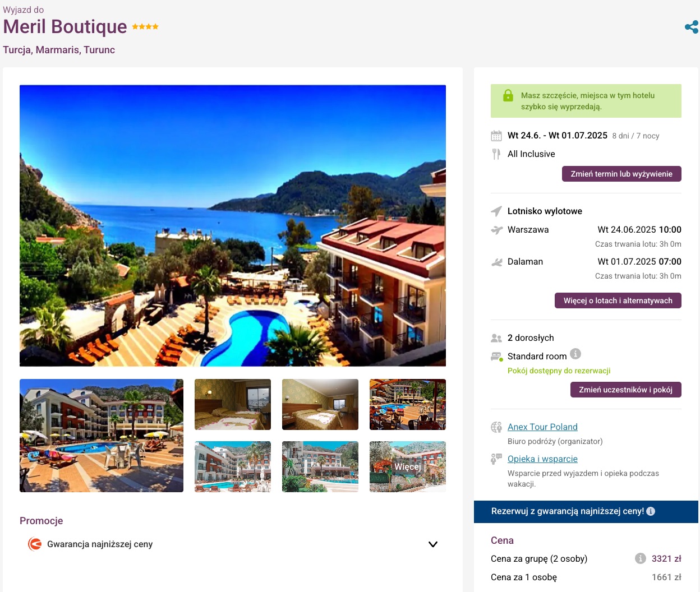Click the main hotel bay panorama photo
700x592 pixels.
click(x=233, y=225)
